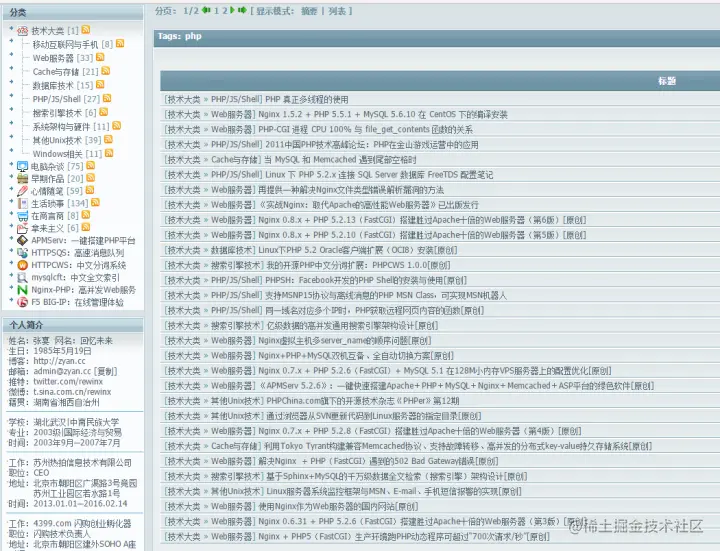Click the next page green triangle
This screenshot has width=720, height=551.
click(232, 10)
